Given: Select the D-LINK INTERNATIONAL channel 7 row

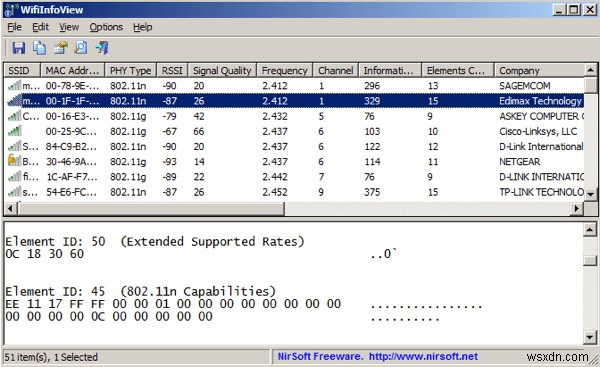Looking at the screenshot, I should [x=294, y=177].
